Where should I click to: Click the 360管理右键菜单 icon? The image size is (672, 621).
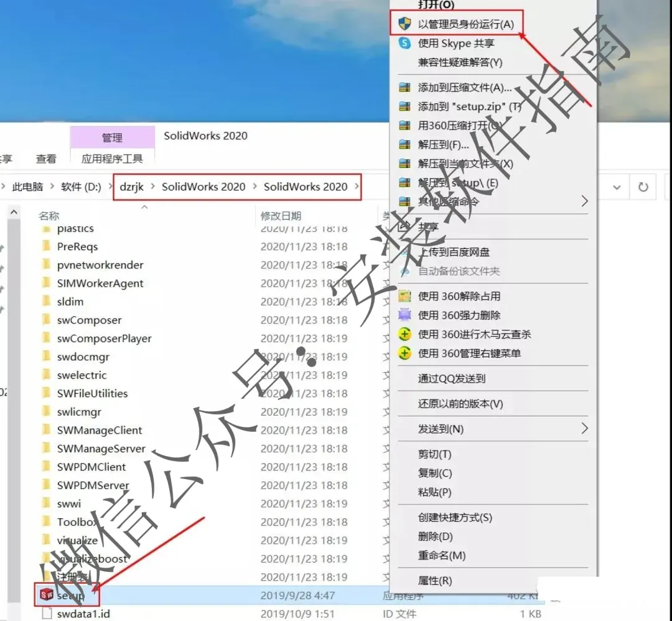404,353
